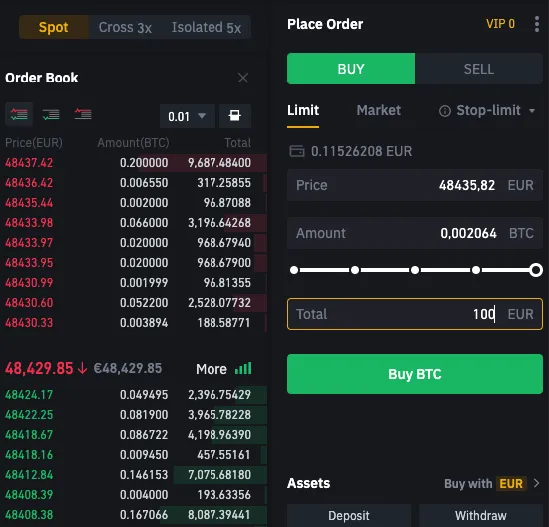
Task: Click the total 8,087.39441 in the bottom row
Action: [x=219, y=515]
